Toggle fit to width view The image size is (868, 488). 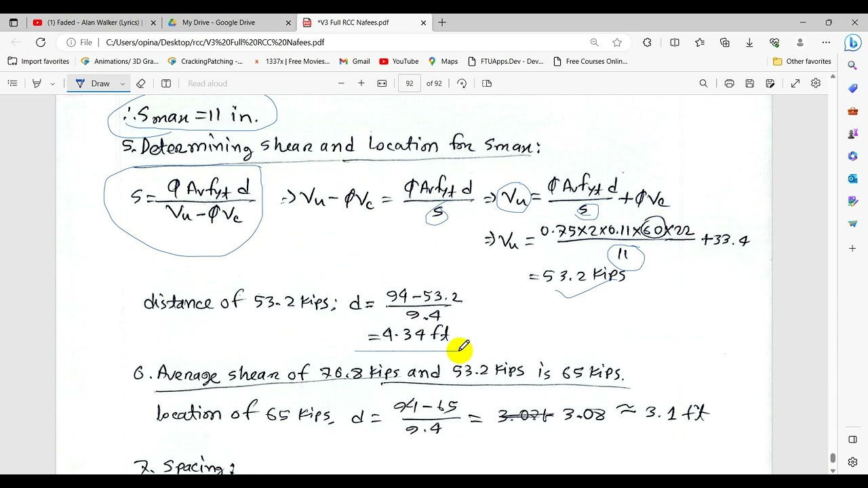[382, 83]
